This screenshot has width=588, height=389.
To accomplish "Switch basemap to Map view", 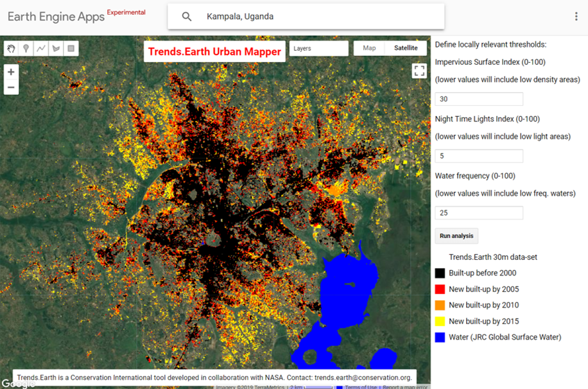I will click(369, 48).
